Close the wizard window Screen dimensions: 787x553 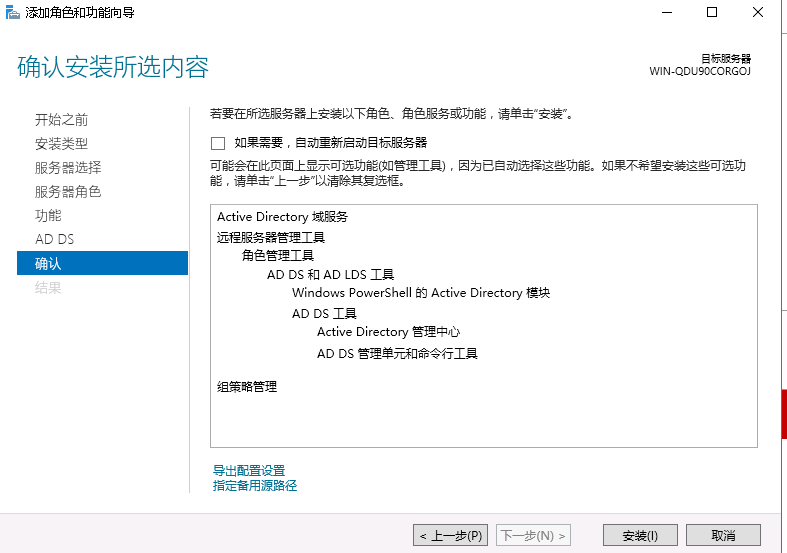point(758,12)
